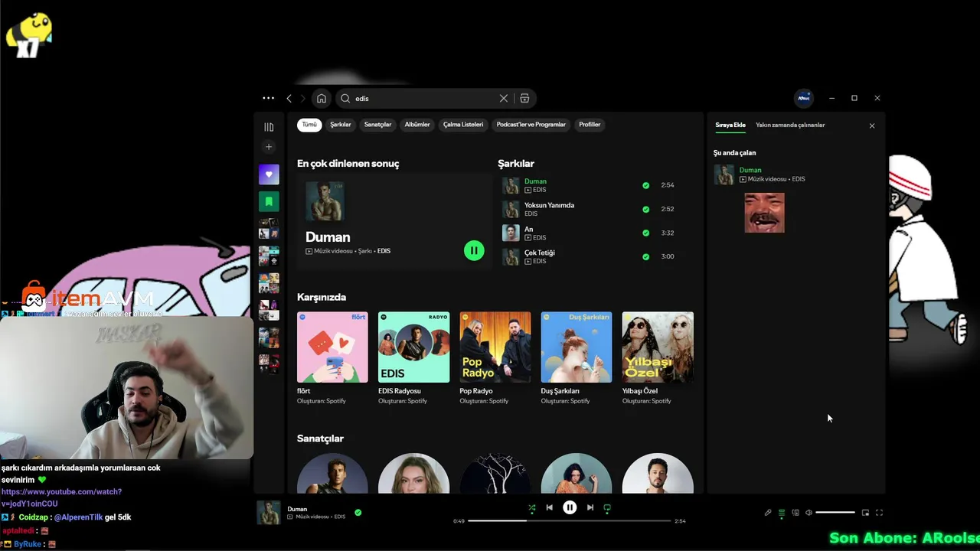Open the three-dots Spotify app menu

coord(268,98)
